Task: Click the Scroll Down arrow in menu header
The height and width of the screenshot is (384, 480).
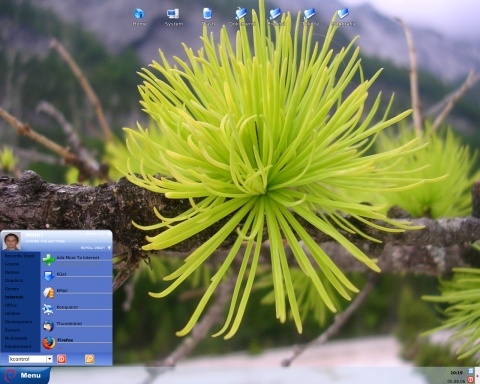Action: [x=109, y=248]
